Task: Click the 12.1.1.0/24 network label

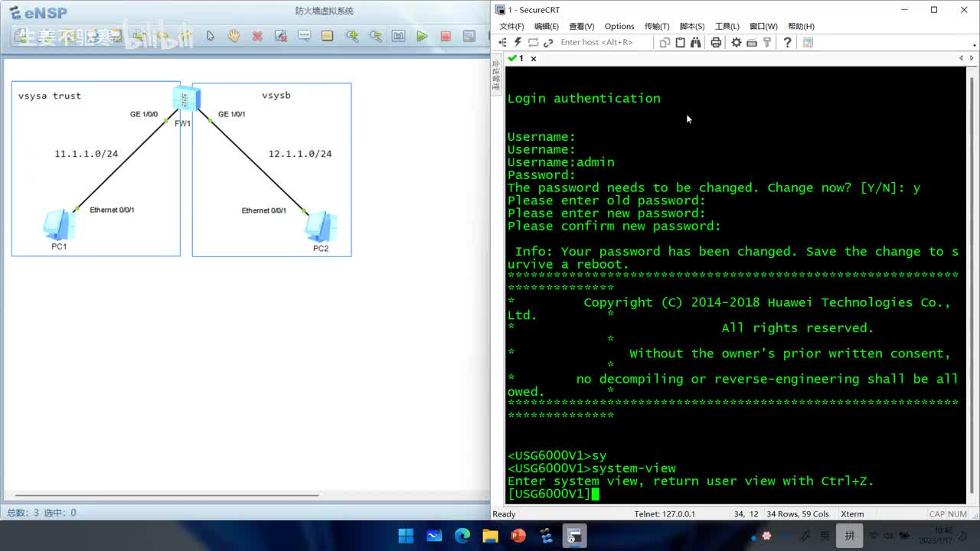Action: coord(300,154)
